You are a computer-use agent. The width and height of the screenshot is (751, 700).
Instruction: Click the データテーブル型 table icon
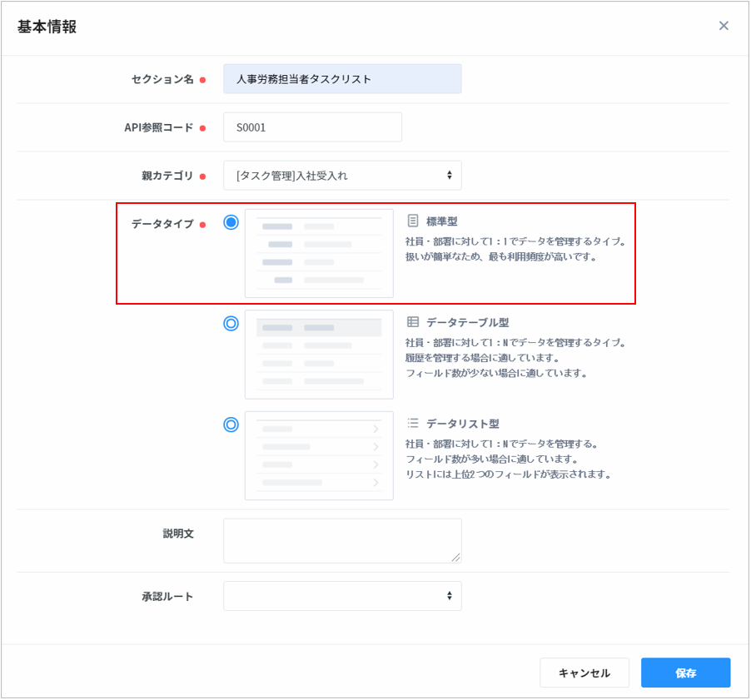click(x=412, y=322)
